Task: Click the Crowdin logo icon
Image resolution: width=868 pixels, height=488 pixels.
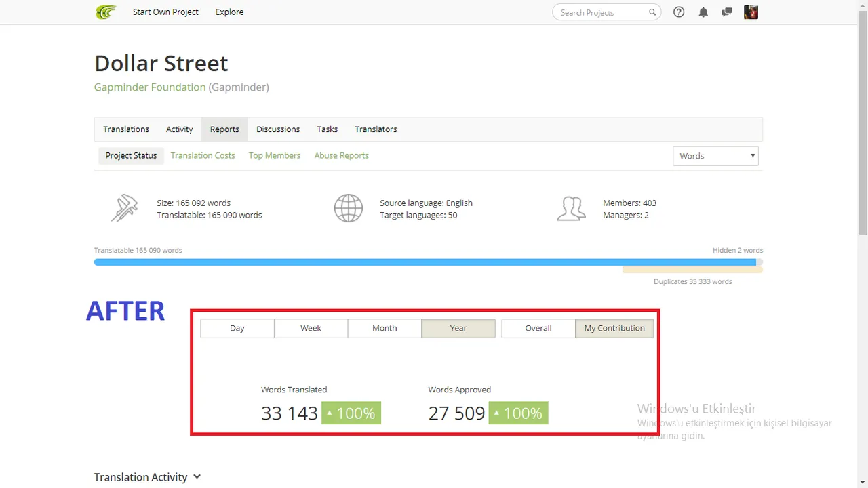Action: click(106, 12)
